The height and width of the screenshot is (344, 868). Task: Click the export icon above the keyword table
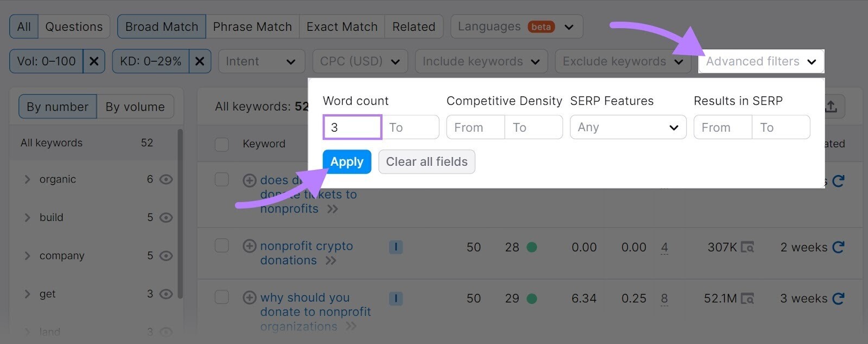(832, 106)
